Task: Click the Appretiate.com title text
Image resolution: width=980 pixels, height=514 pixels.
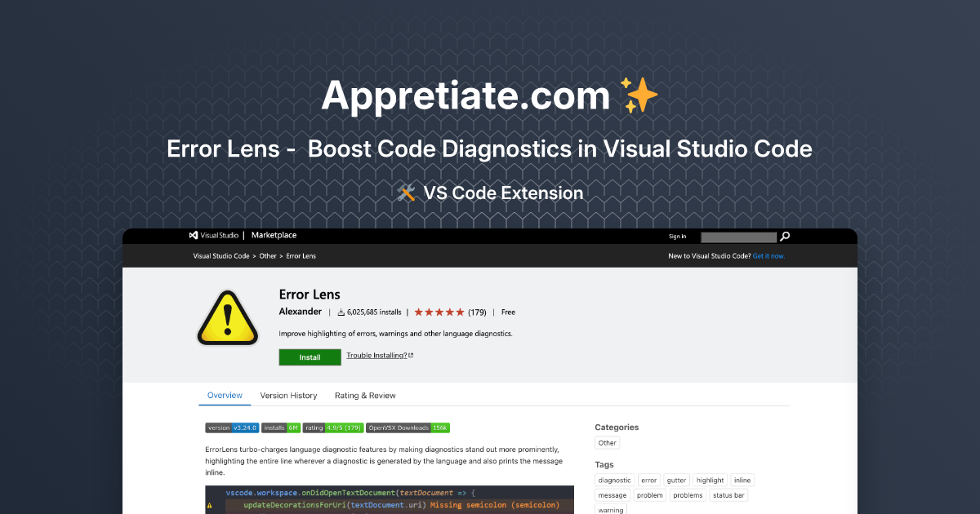Action: [465, 95]
